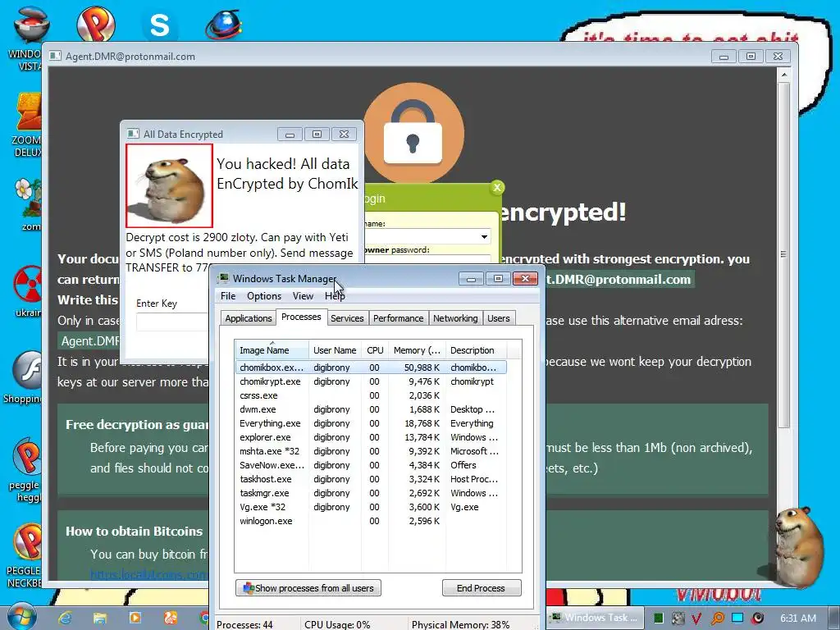Screen dimensions: 840x630
Task: Open the Zoom Deluxe desktop shortcut
Action: [28, 125]
